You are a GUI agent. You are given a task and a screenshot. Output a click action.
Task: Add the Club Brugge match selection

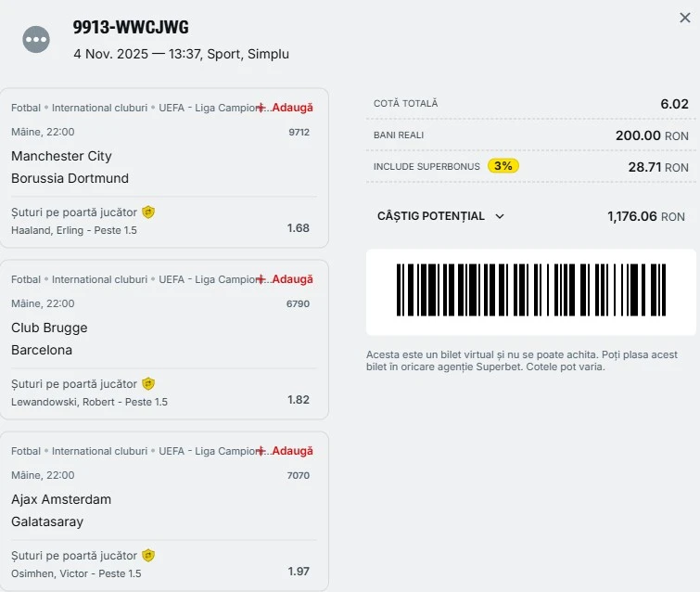click(x=286, y=279)
